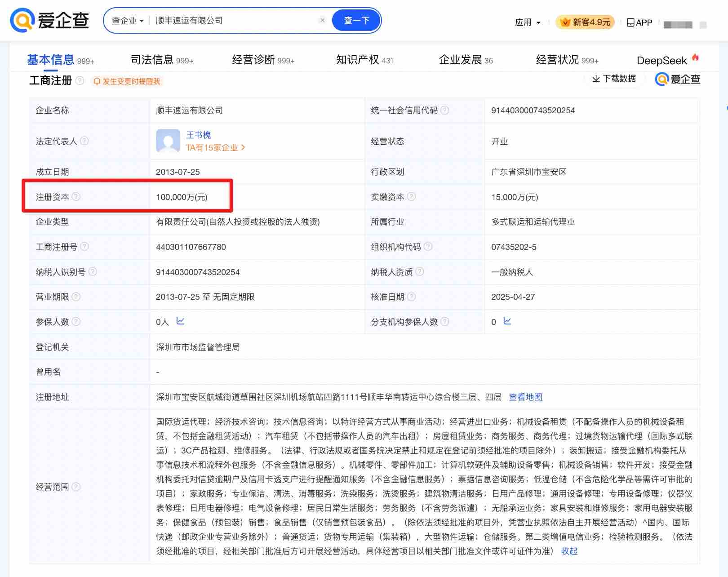Switch to the 企业发展 tab
Screen dimensions: 728x577
(x=466, y=60)
